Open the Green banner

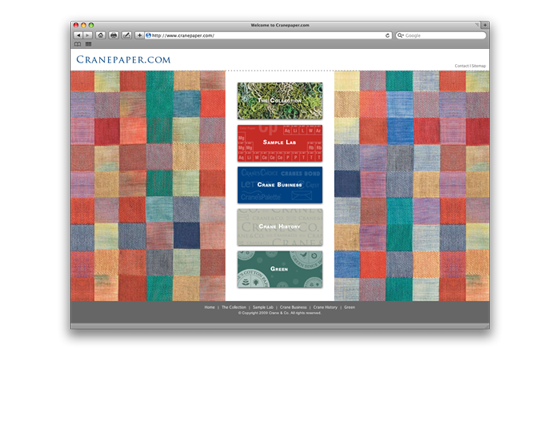(280, 269)
